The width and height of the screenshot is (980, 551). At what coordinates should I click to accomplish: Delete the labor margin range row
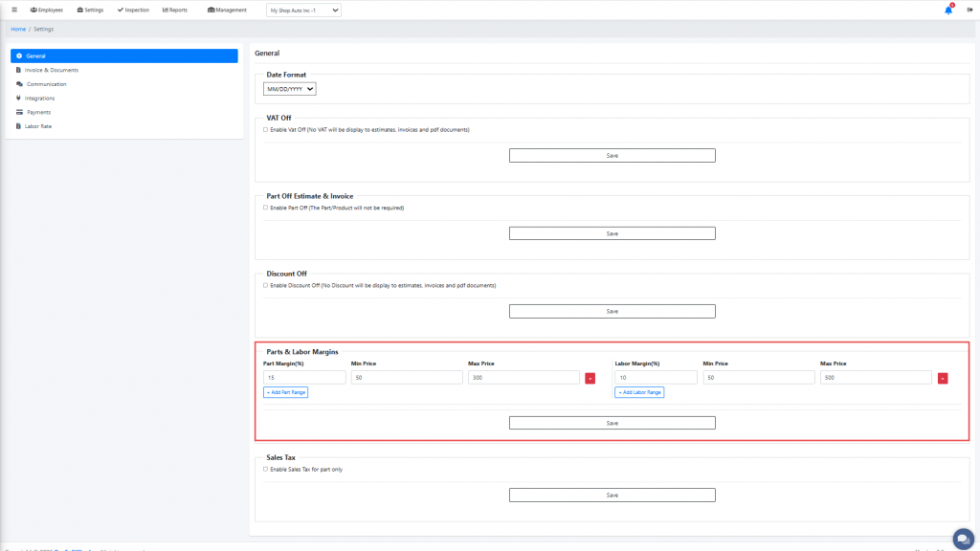point(943,378)
